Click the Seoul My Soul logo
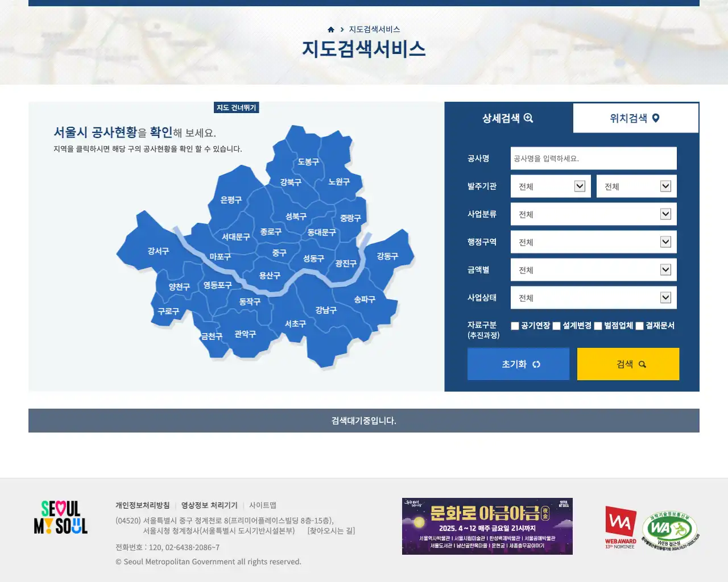Image resolution: width=728 pixels, height=582 pixels. click(60, 517)
